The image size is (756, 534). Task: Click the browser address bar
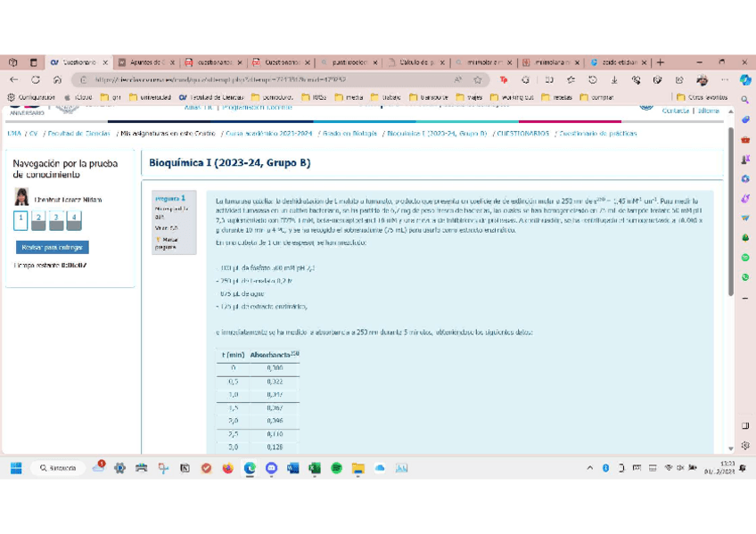pos(267,79)
